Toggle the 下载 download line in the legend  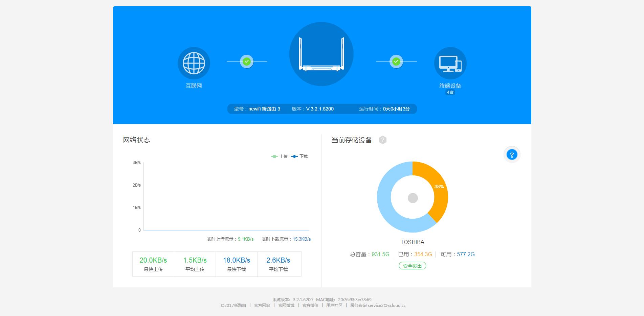(x=302, y=156)
